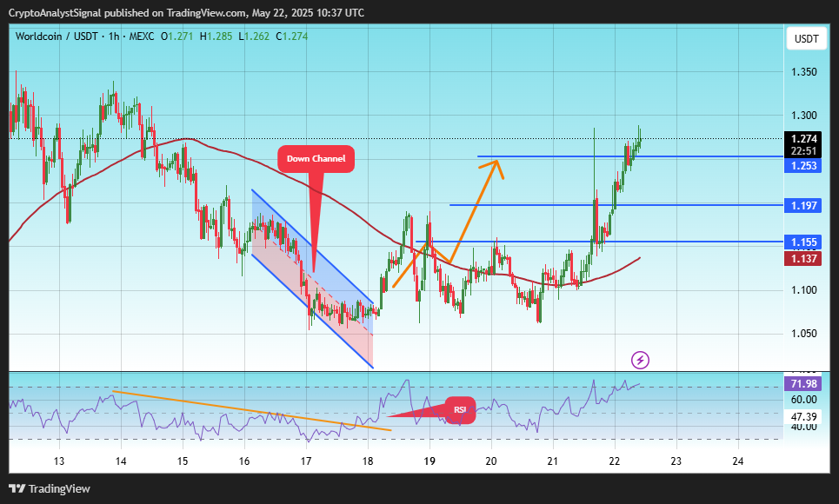Click date 22 on the time axis
Screen dimensions: 839x504
[x=615, y=461]
